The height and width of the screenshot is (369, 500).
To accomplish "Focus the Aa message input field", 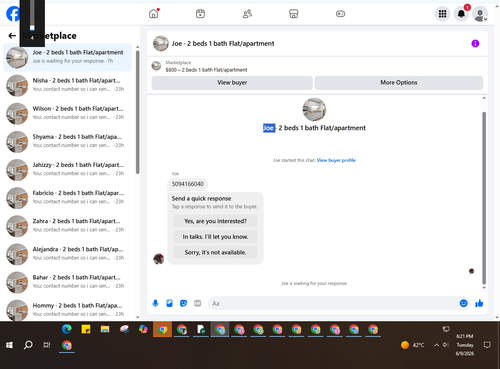I will (x=333, y=303).
